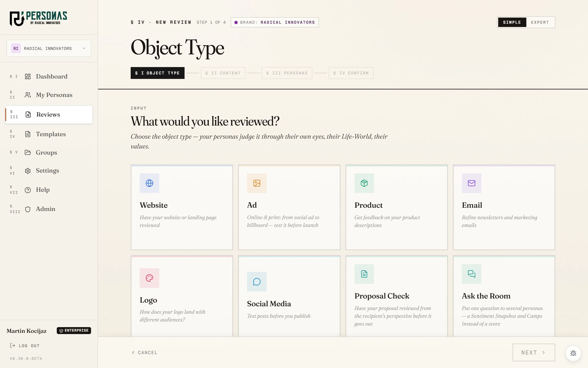Click the Product card title
Image resolution: width=588 pixels, height=368 pixels.
369,205
